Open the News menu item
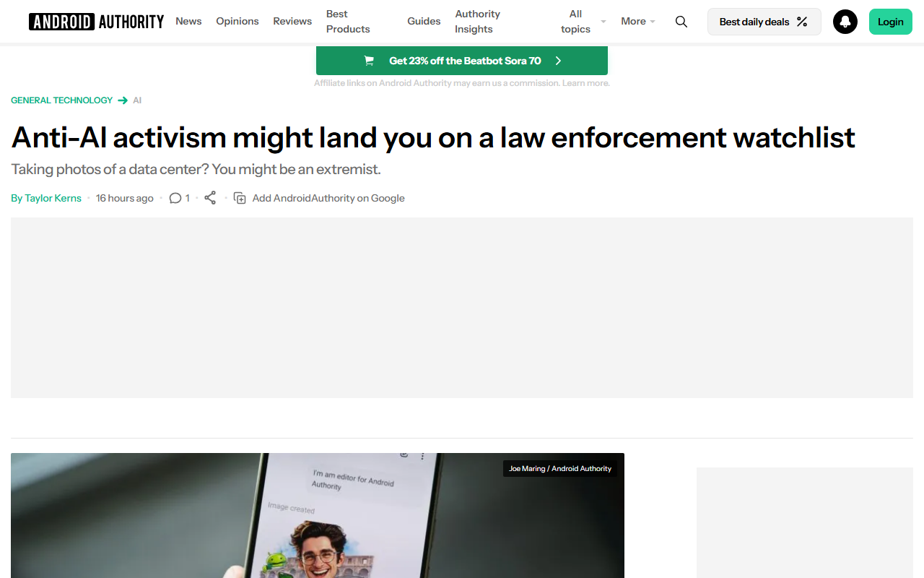This screenshot has width=924, height=578. click(188, 22)
